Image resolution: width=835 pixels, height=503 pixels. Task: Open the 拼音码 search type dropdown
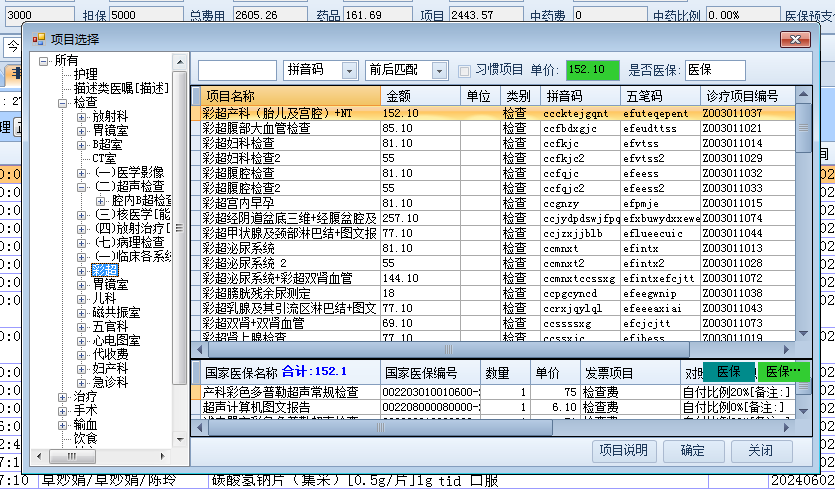[349, 70]
